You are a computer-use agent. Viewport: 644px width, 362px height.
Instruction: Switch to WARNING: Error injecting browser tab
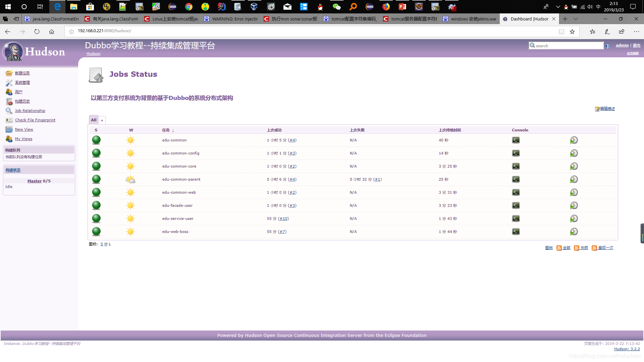tap(231, 19)
